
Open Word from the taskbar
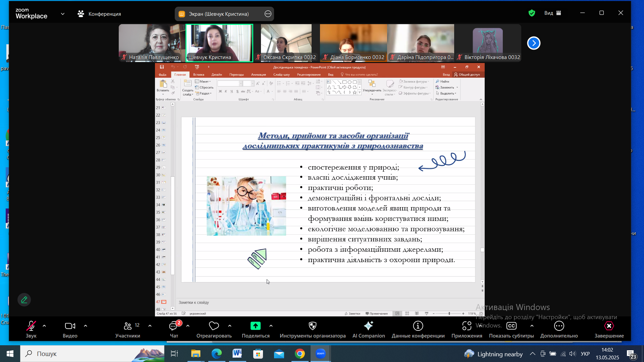pyautogui.click(x=237, y=354)
